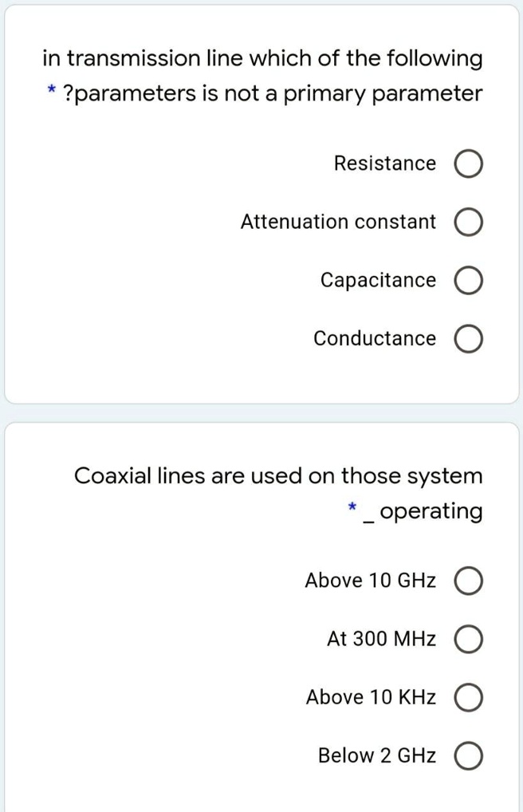The width and height of the screenshot is (523, 812).
Task: Click the Attenuation constant label text
Action: (337, 222)
